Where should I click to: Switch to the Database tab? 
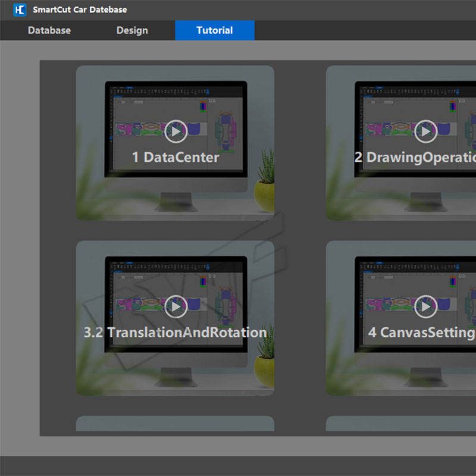[x=49, y=30]
